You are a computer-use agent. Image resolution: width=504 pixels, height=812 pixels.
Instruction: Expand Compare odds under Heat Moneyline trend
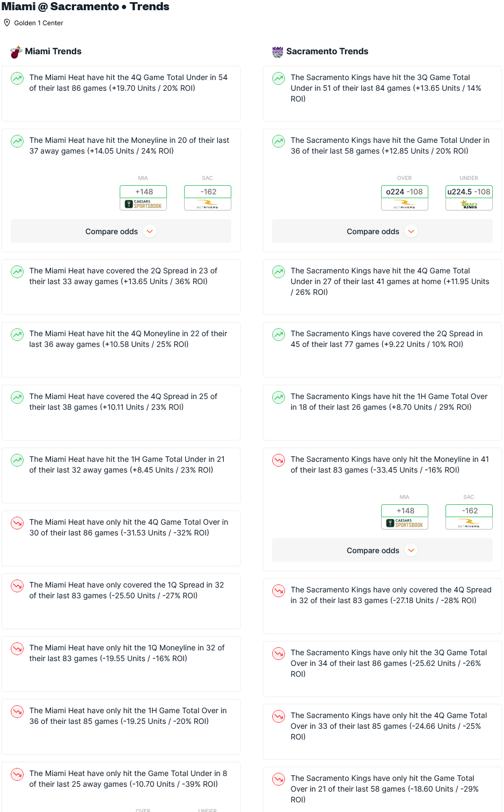pyautogui.click(x=121, y=231)
